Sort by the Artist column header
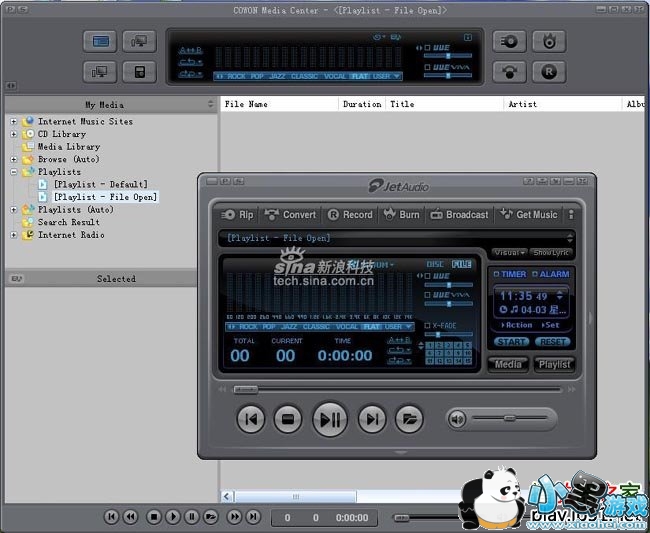 [563, 104]
